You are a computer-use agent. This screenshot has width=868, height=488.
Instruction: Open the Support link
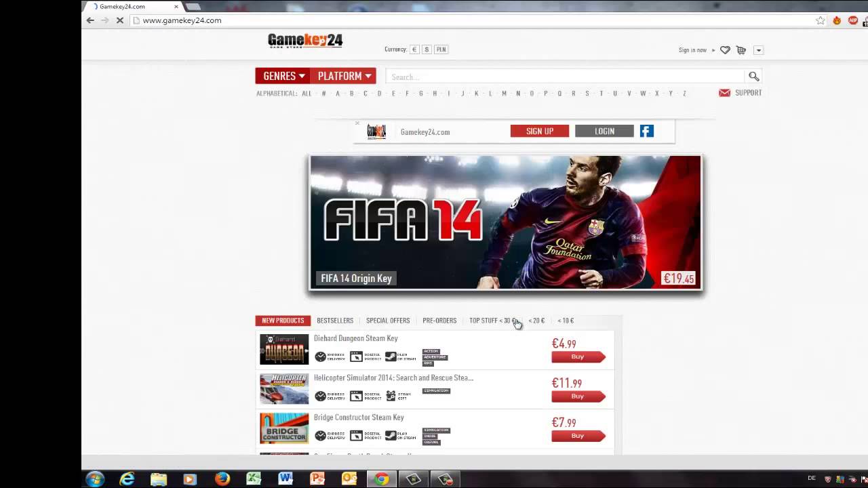(x=748, y=93)
